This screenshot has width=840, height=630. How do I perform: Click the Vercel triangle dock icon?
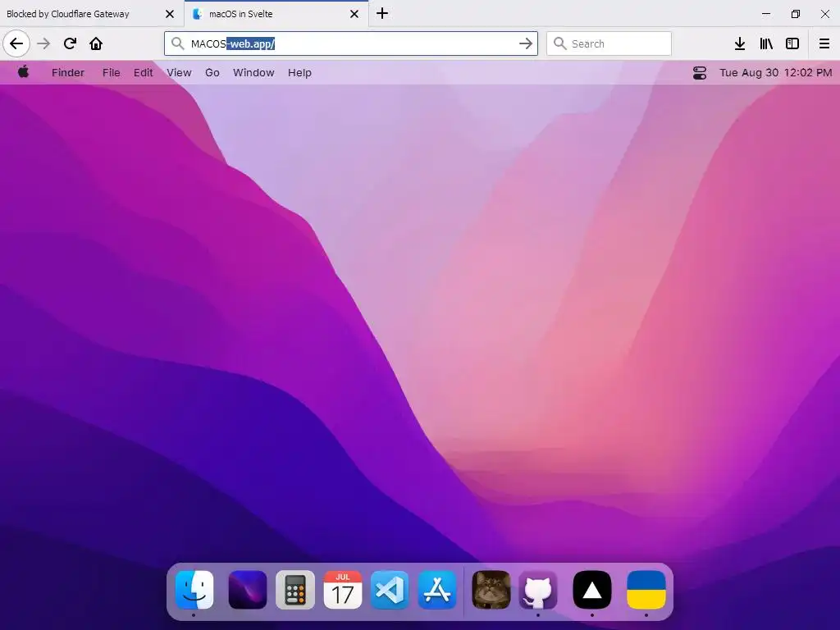[x=592, y=590]
